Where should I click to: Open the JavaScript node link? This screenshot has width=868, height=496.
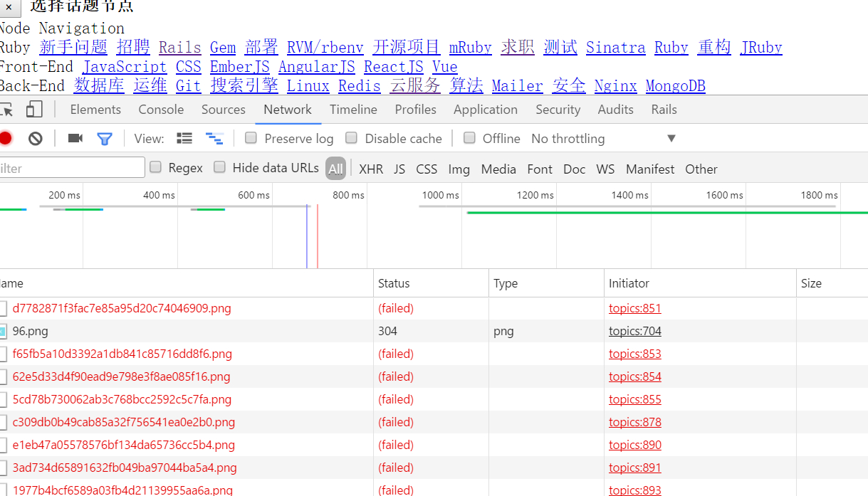click(124, 67)
